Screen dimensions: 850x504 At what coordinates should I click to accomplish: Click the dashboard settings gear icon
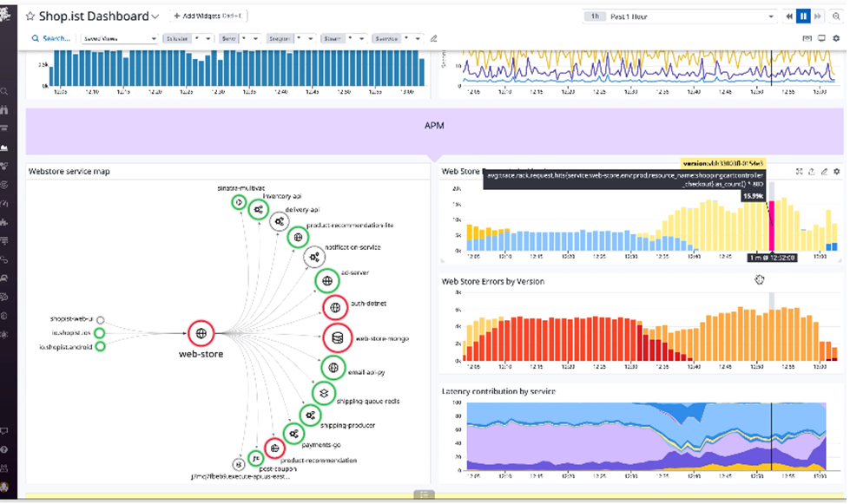pyautogui.click(x=836, y=38)
